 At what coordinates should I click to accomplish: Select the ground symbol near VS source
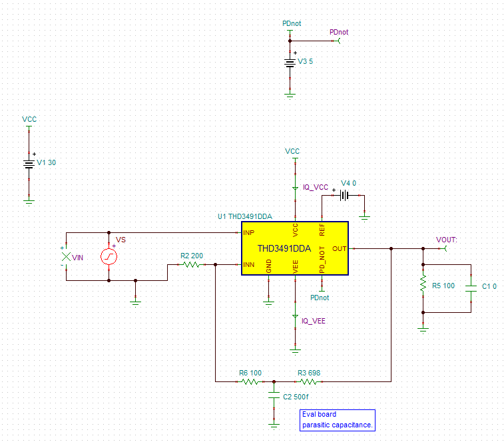point(136,304)
